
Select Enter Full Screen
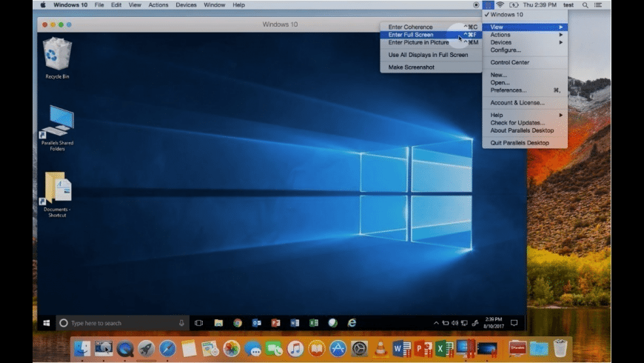tap(411, 35)
